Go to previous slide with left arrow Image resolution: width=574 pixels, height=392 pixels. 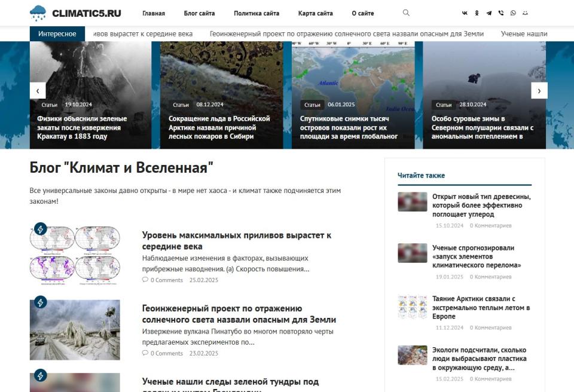pyautogui.click(x=38, y=91)
